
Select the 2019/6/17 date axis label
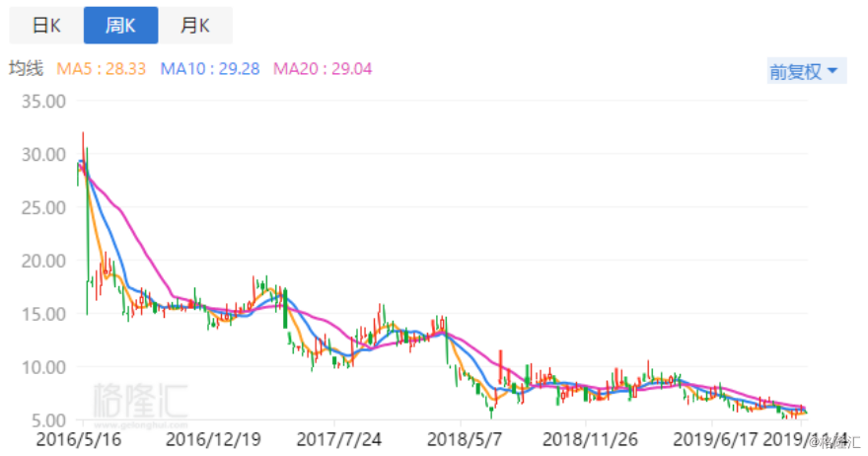(x=715, y=439)
